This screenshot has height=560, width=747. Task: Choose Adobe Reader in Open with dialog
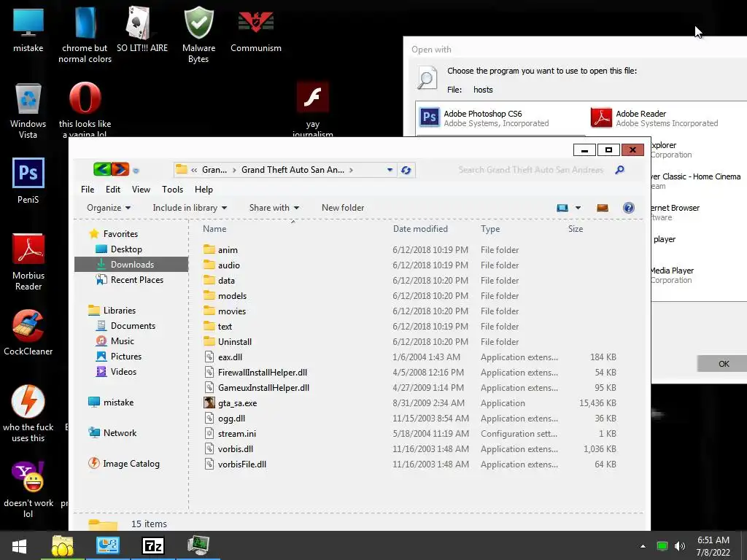667,117
